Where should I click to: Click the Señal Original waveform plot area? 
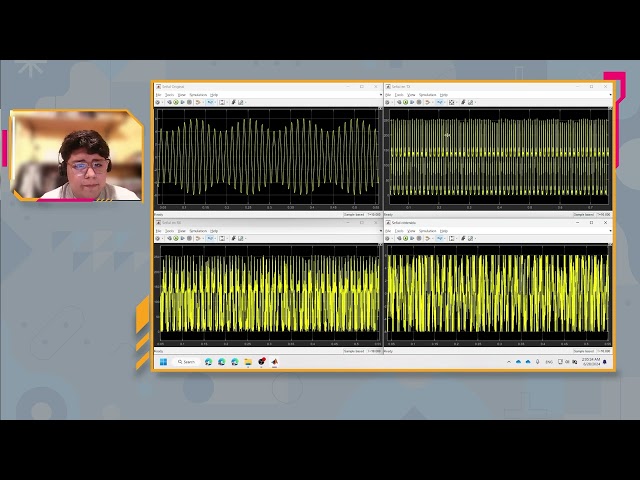[x=268, y=156]
